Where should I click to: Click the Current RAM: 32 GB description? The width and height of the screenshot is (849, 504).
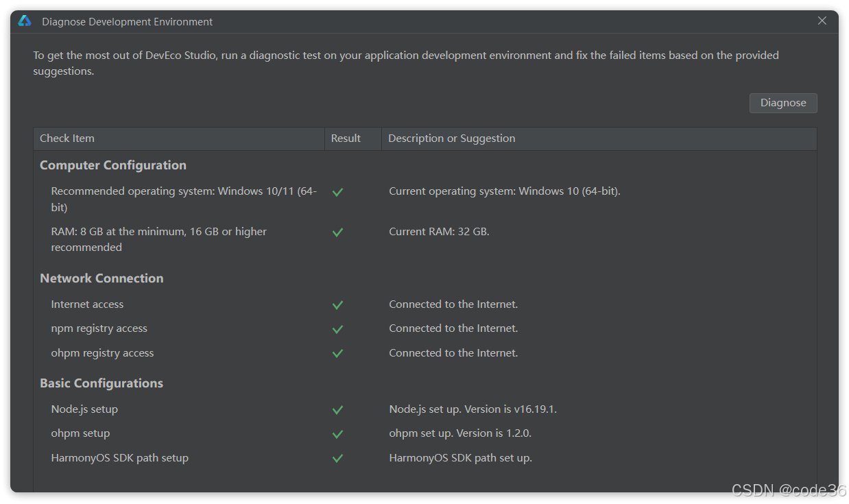click(x=439, y=232)
